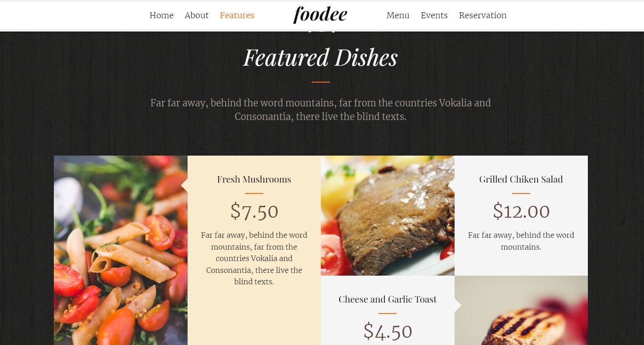Click the $4.50 price
Screen dimensions: 644x345
click(387, 331)
